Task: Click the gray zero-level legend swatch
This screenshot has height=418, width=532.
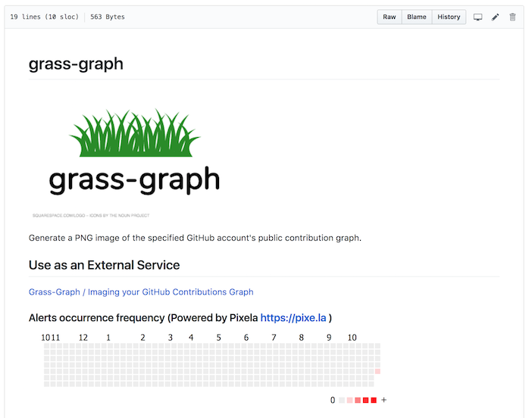Action: pos(342,401)
